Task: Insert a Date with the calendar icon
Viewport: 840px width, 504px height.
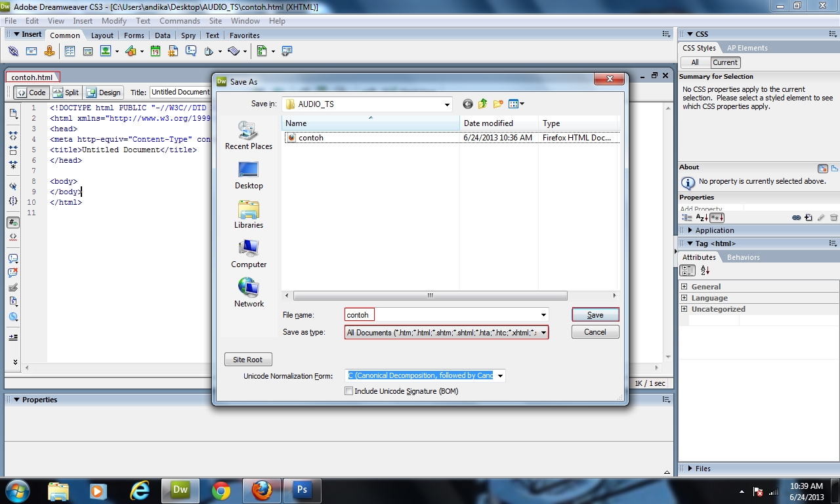Action: pos(156,51)
